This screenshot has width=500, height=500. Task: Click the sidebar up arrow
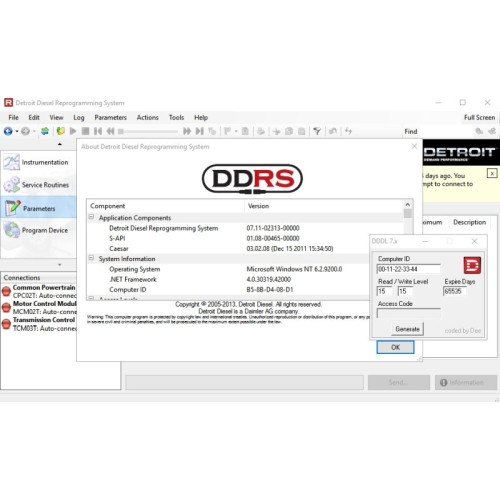60,144
